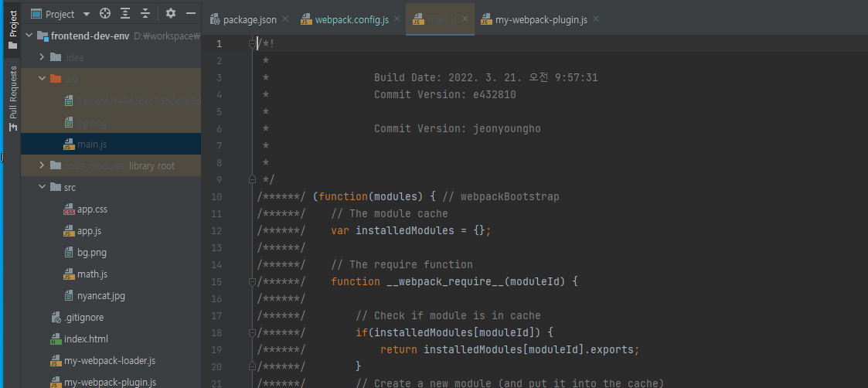
Task: Click the fold end marker at line 20
Action: click(253, 366)
